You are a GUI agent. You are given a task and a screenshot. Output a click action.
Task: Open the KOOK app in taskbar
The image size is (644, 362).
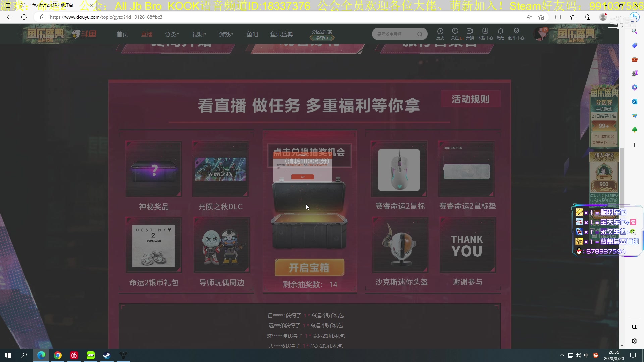(91, 355)
